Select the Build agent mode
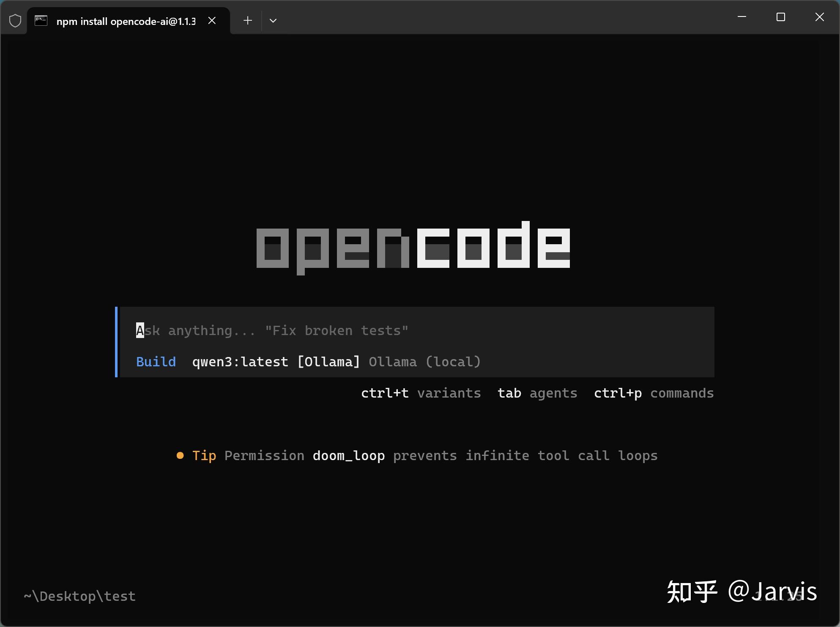Screen dimensions: 840x627 click(x=156, y=362)
